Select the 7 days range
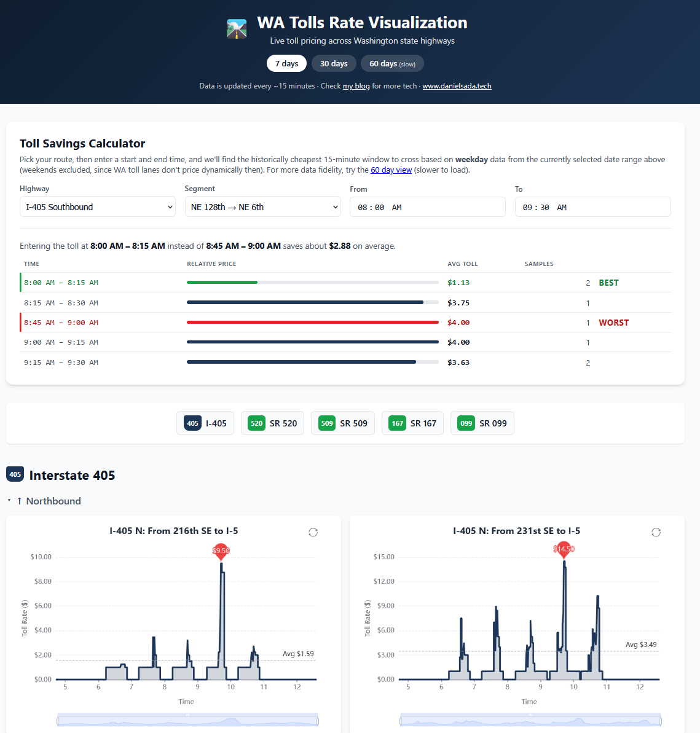700x733 pixels. coord(286,63)
